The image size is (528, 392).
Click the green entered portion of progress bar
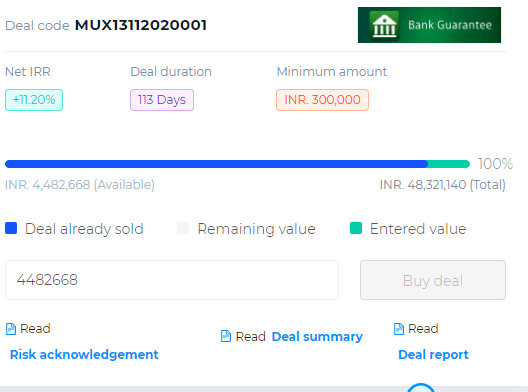(449, 164)
